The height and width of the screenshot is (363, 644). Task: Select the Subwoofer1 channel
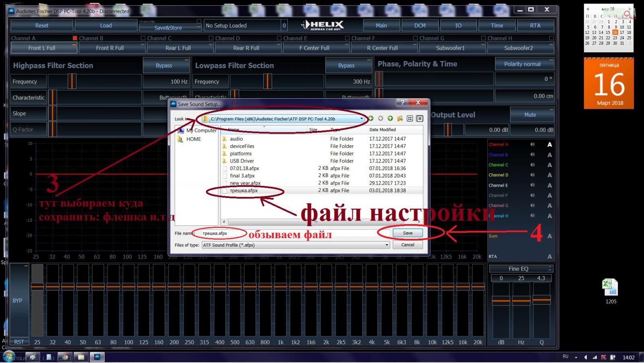pos(452,48)
